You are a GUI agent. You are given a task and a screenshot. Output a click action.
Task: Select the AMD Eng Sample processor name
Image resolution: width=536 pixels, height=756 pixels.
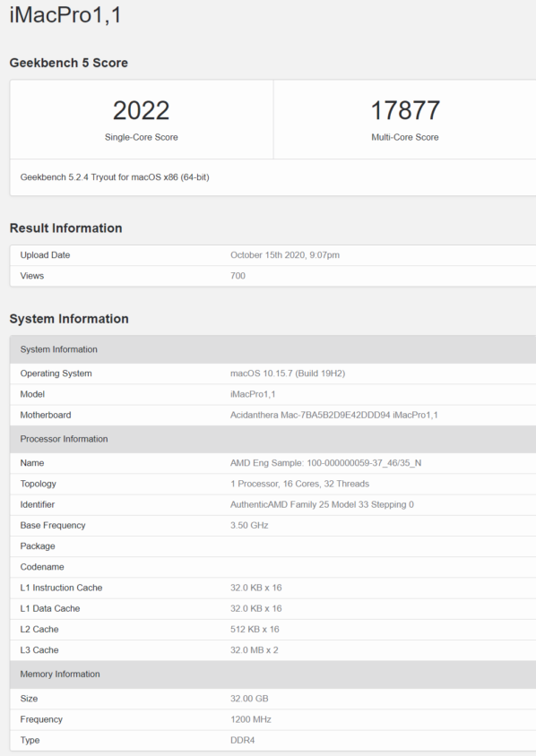coord(325,463)
